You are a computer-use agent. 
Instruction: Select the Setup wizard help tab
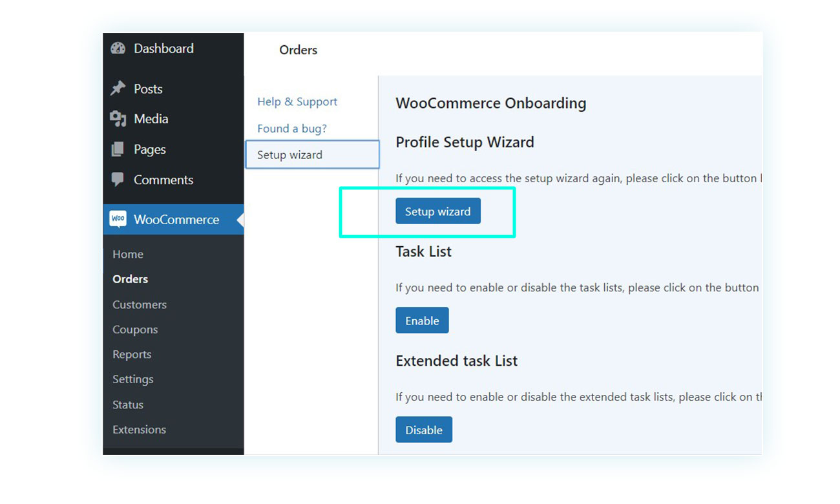pos(312,155)
